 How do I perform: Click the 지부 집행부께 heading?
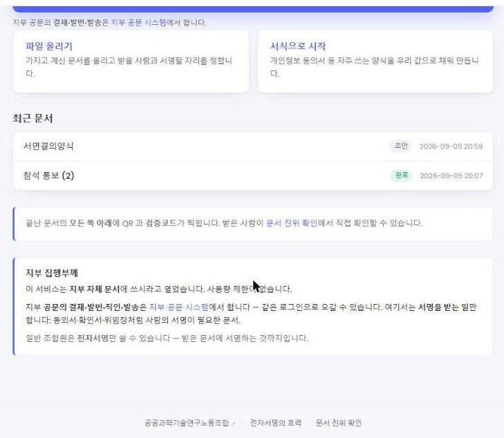(52, 273)
